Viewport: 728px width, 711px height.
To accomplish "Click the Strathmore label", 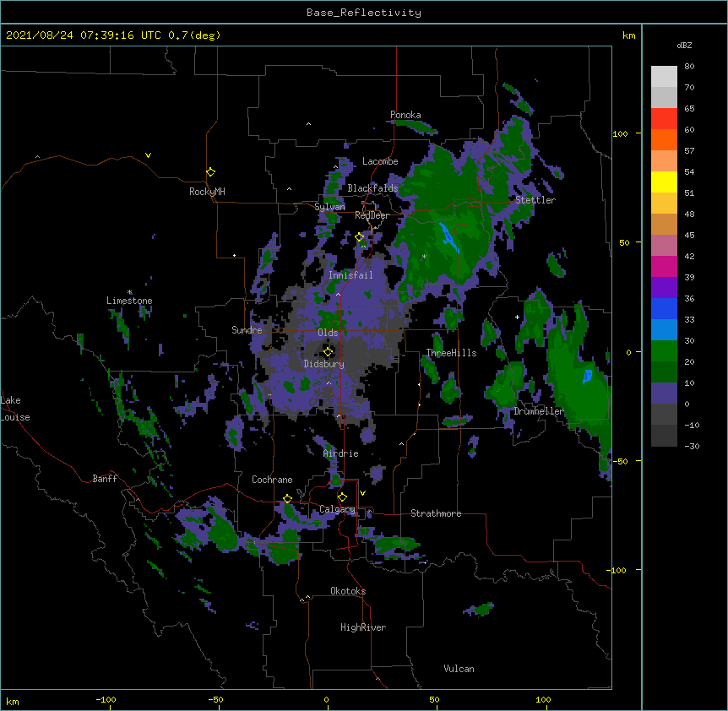I will (436, 513).
